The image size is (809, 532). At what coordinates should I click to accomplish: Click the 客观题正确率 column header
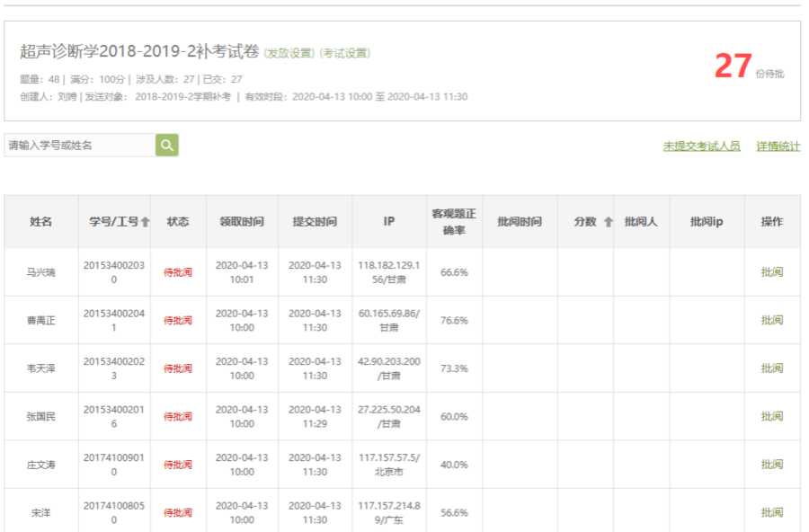coord(454,222)
